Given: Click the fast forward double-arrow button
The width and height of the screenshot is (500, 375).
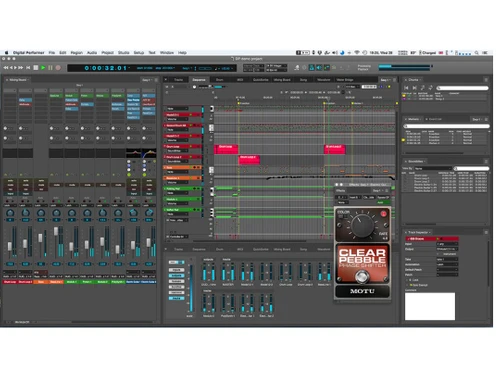Looking at the screenshot, I should (x=21, y=68).
